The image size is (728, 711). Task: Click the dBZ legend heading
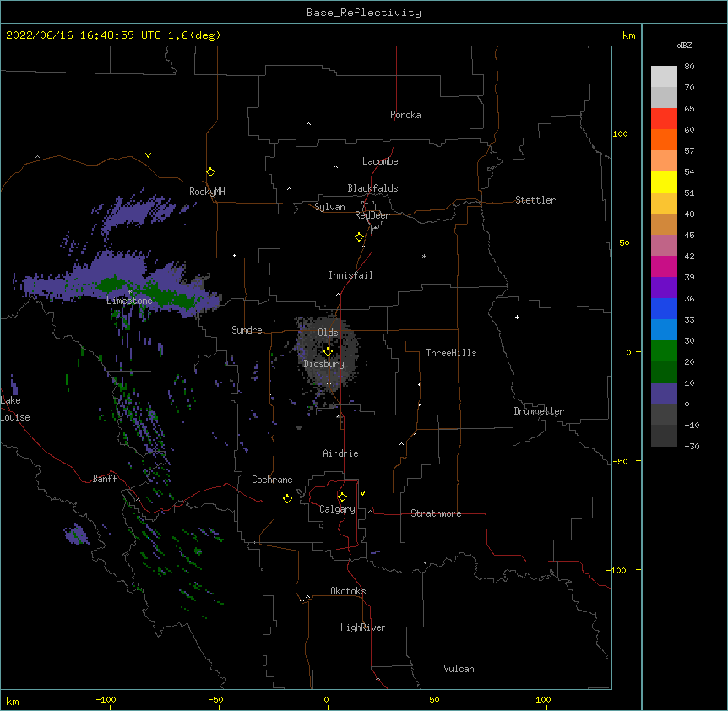tap(684, 45)
